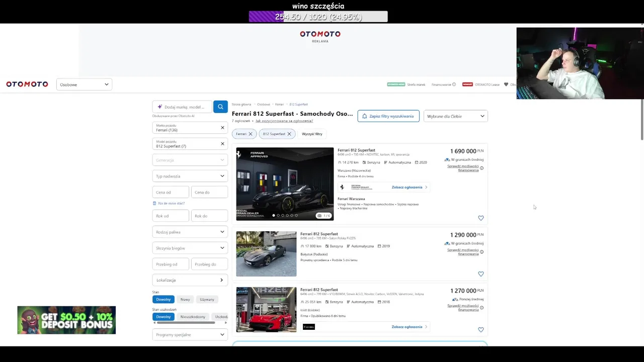Click the Rok od field
Viewport: 644px width, 362px height.
pyautogui.click(x=171, y=216)
